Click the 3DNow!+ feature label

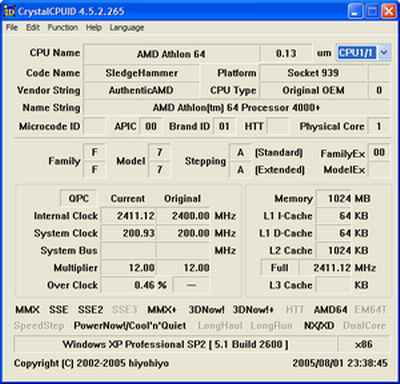coord(253,310)
